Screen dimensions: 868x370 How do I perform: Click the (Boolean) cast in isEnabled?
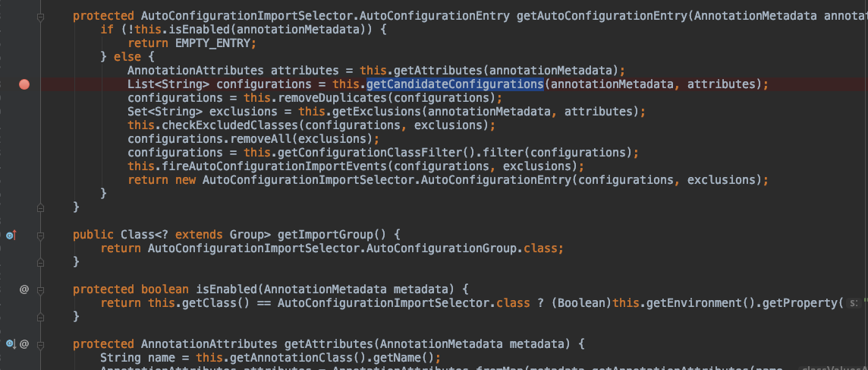[582, 302]
